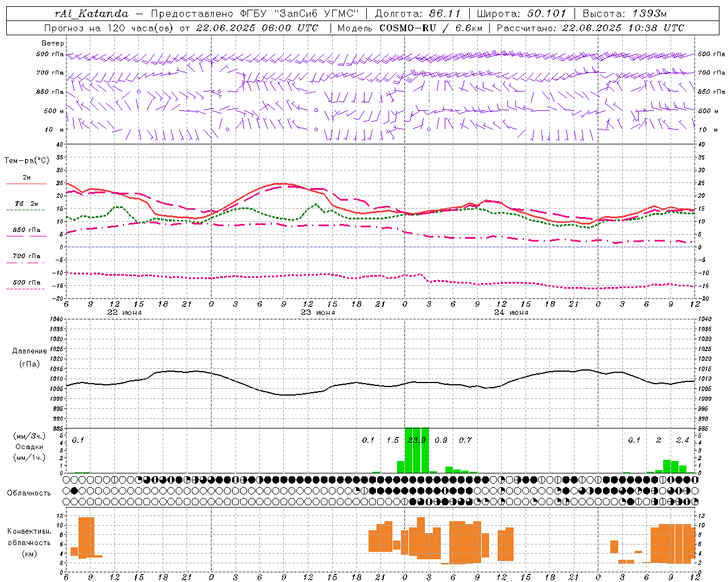This screenshot has height=582, width=728.
Task: Click the (км) convective unit label
Action: pyautogui.click(x=30, y=554)
